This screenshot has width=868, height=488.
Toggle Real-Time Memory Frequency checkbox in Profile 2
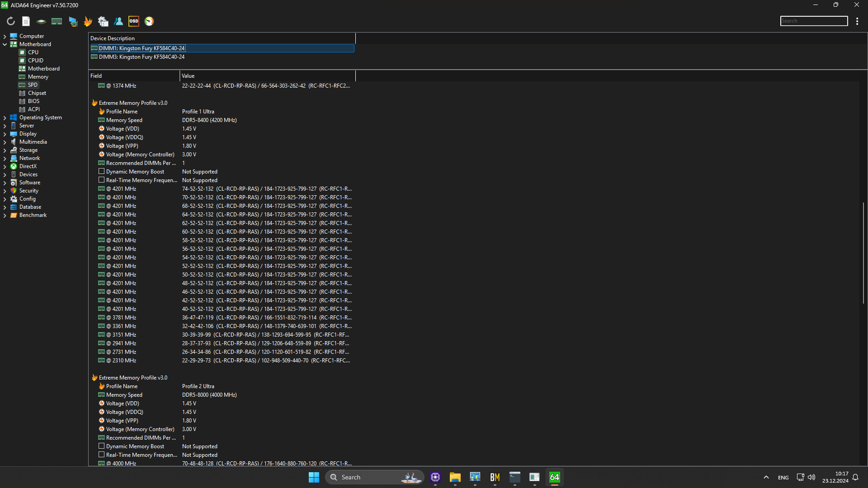click(102, 455)
